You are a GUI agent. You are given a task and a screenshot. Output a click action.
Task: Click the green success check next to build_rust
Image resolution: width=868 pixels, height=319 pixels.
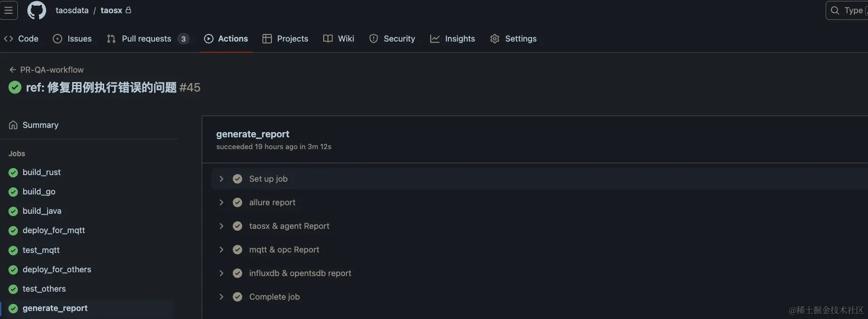(x=13, y=173)
